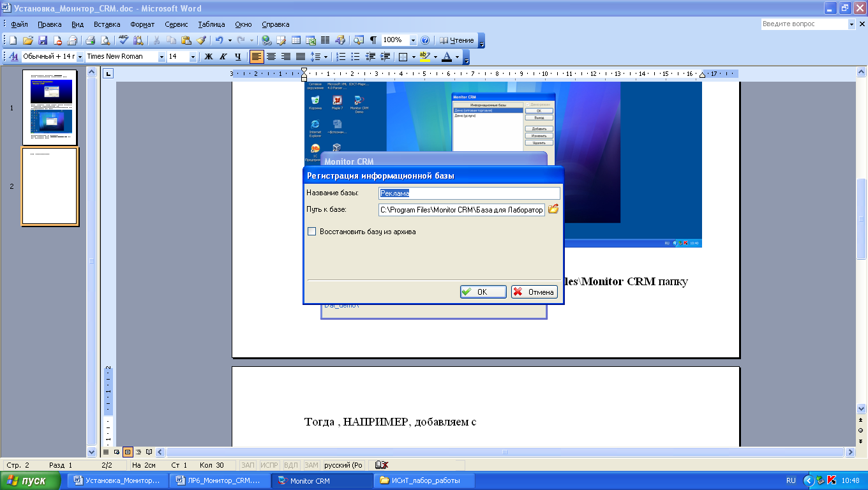Increase the paragraph indent
868x490 pixels.
(x=385, y=57)
